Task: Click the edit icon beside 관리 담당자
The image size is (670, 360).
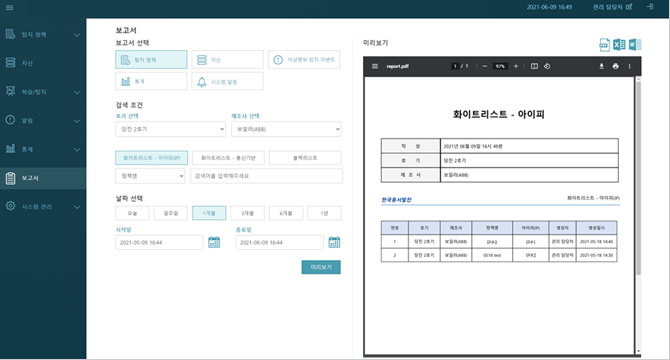Action: (x=629, y=7)
